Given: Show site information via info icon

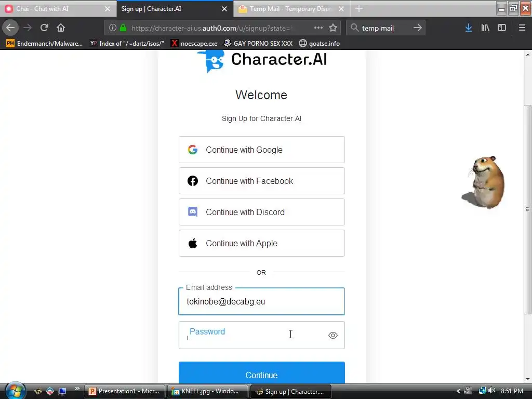Looking at the screenshot, I should (x=113, y=28).
